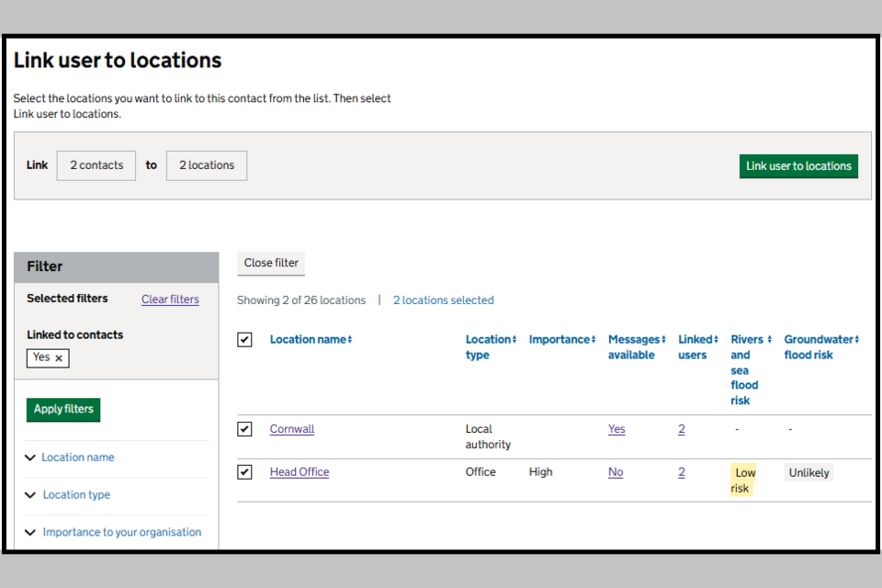882x588 pixels.
Task: Open the Cornwall location link
Action: click(292, 429)
